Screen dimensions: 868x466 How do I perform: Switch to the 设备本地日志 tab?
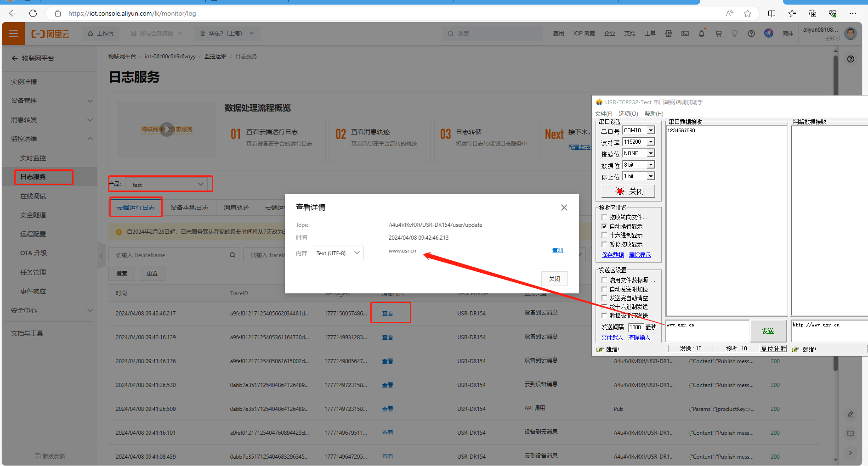189,208
